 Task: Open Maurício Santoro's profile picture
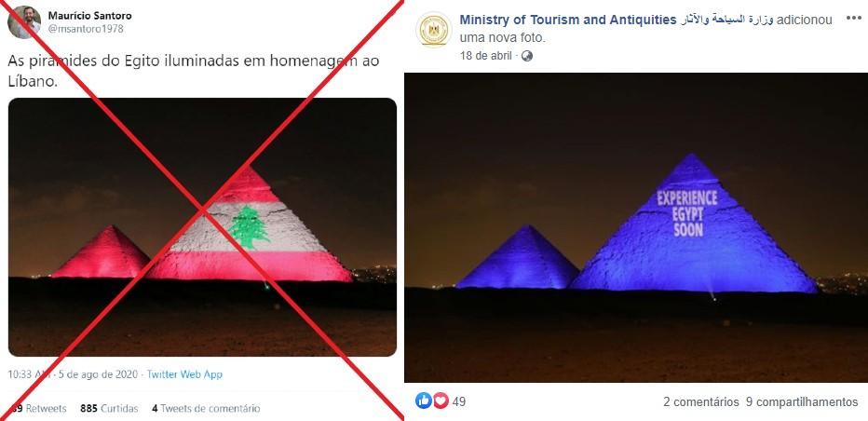coord(24,22)
